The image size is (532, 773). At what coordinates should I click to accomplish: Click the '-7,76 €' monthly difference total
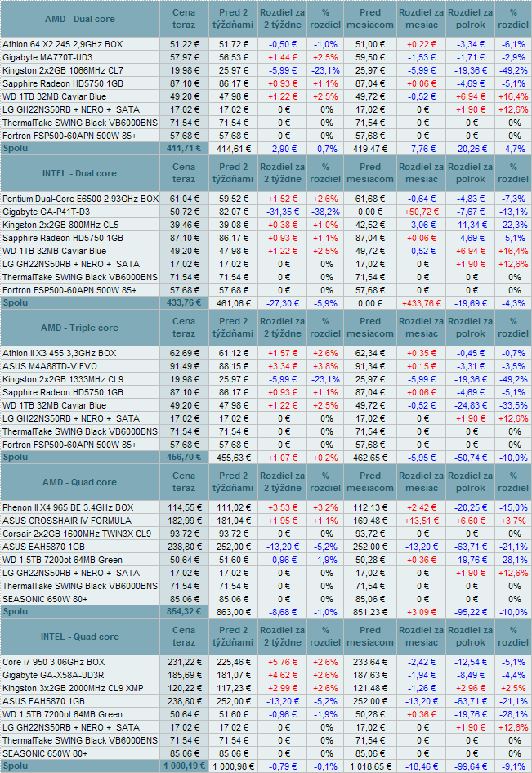422,149
